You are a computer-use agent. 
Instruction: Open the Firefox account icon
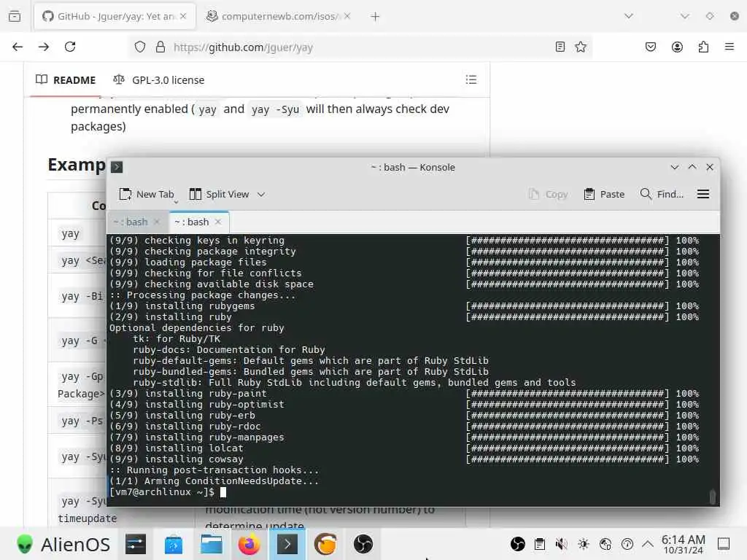677,47
